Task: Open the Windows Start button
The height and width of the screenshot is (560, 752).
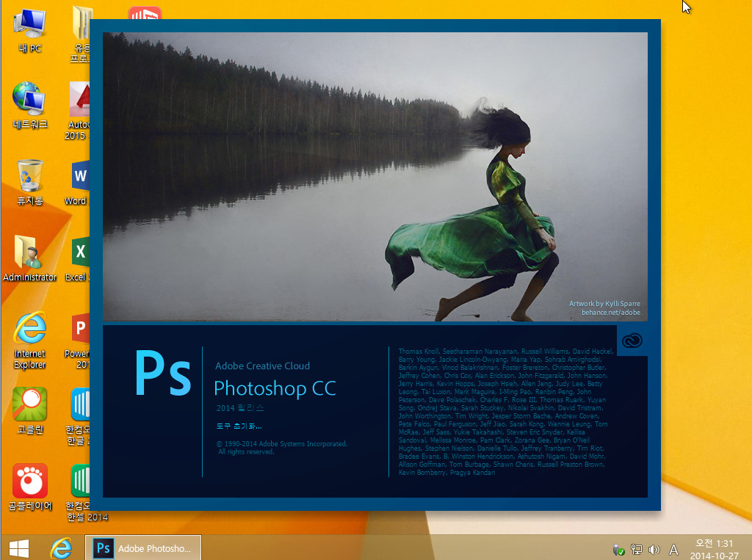Action: click(19, 548)
